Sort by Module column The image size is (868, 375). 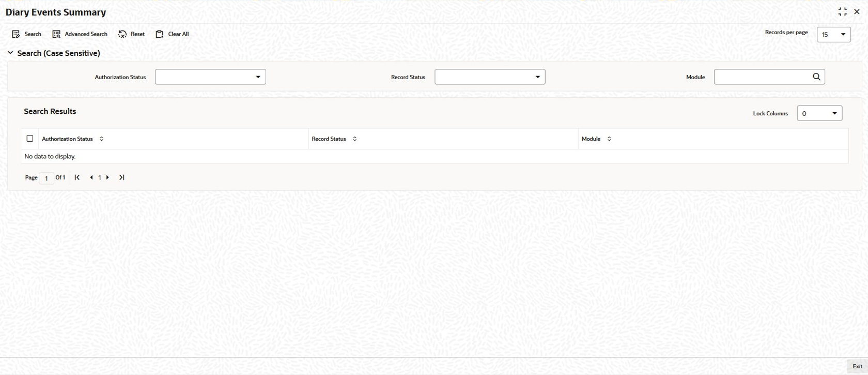click(609, 139)
